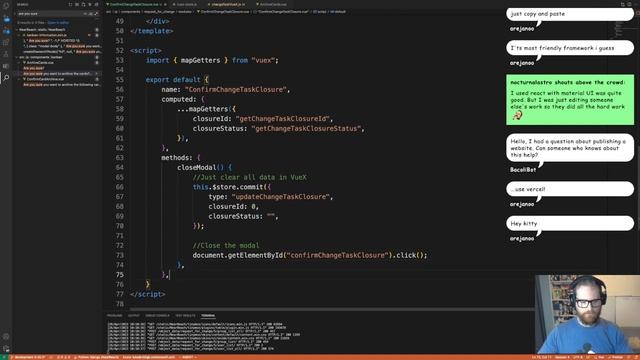
Task: Open PROBLEMS tab in bottom panel
Action: pos(114,316)
